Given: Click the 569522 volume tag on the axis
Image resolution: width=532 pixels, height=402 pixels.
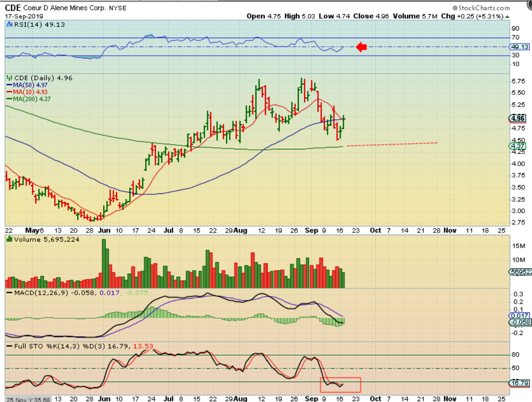Looking at the screenshot, I should click(520, 272).
